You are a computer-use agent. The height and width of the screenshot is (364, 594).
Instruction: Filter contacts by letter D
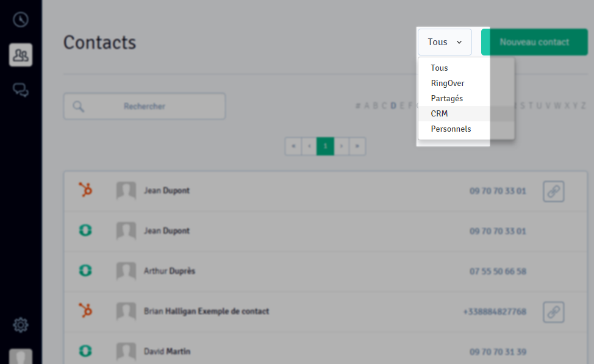(x=393, y=105)
